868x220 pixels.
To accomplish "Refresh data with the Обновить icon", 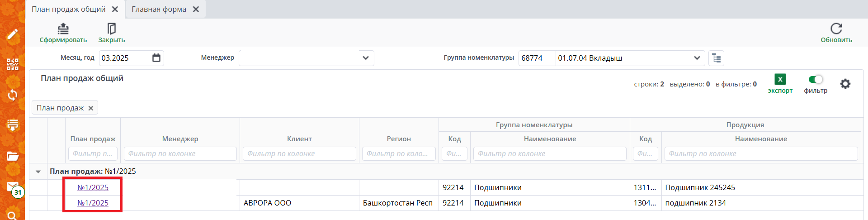I will [836, 29].
